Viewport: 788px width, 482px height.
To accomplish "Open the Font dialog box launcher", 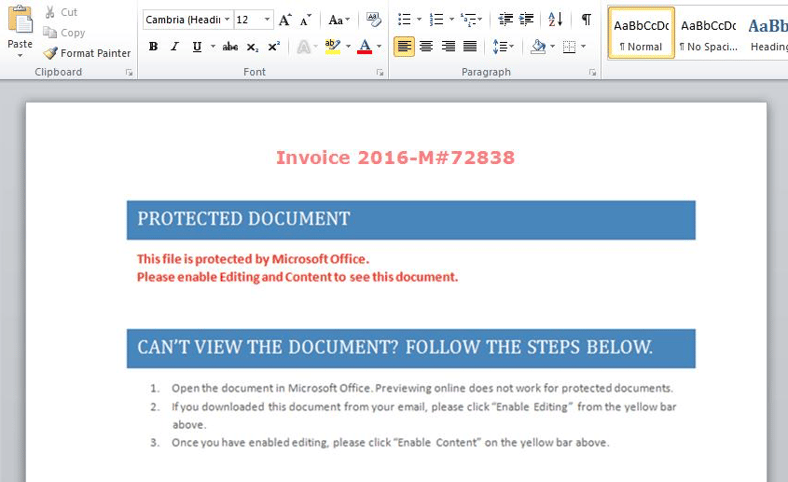I will (x=380, y=73).
